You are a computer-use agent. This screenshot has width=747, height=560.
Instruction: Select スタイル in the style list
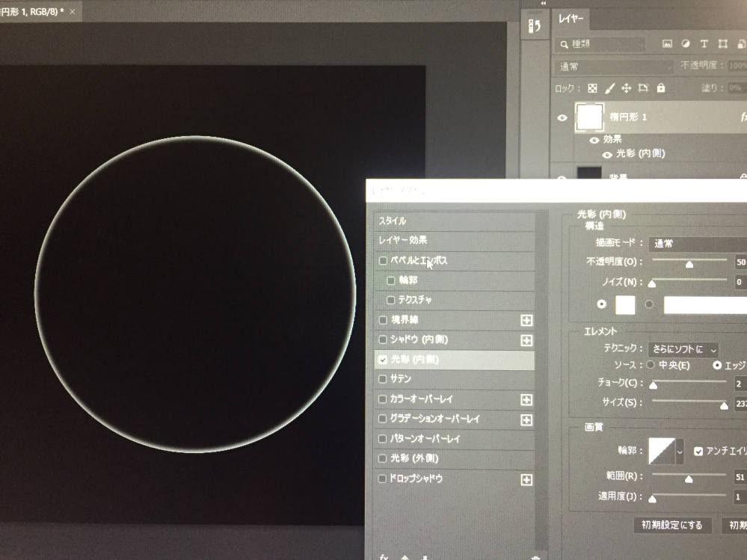(393, 221)
